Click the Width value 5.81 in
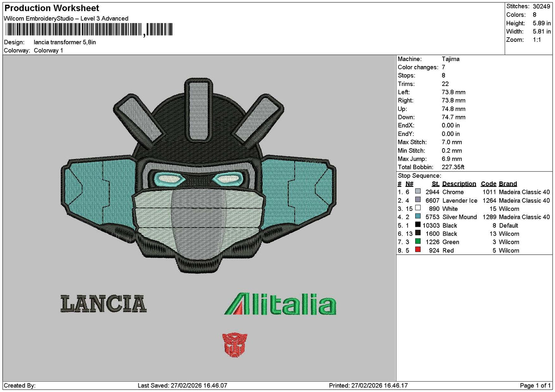 (x=542, y=31)
